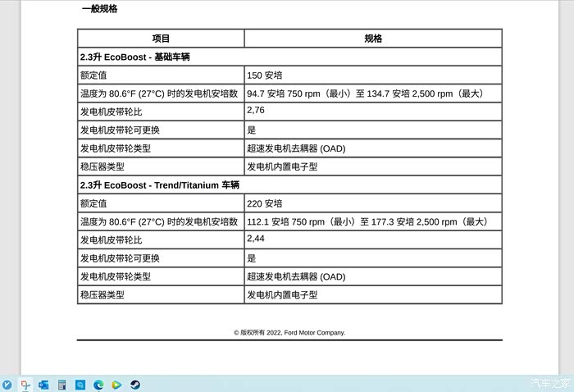The height and width of the screenshot is (392, 574).
Task: Click the pulley ratio value '2,76'
Action: (256, 110)
